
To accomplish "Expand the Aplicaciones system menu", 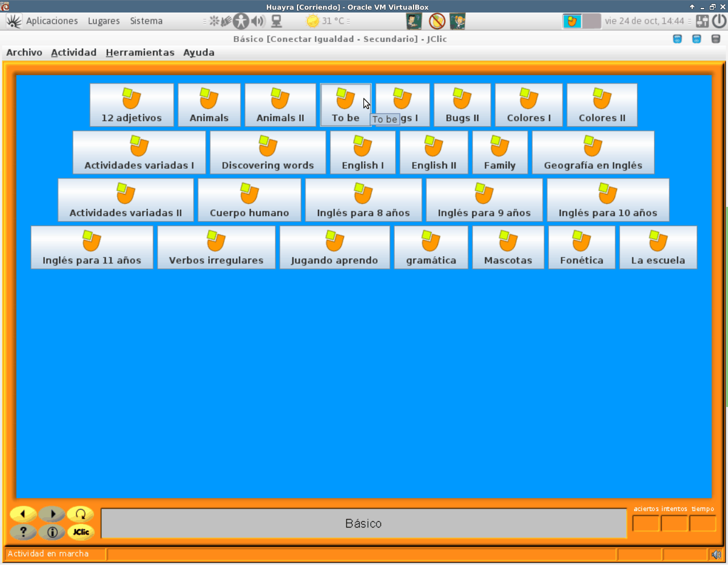I will 52,21.
